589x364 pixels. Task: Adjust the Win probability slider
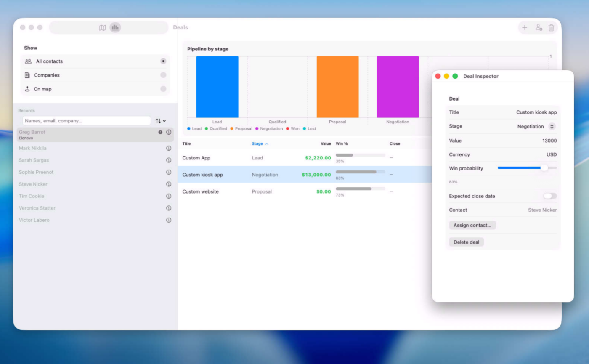pyautogui.click(x=544, y=168)
